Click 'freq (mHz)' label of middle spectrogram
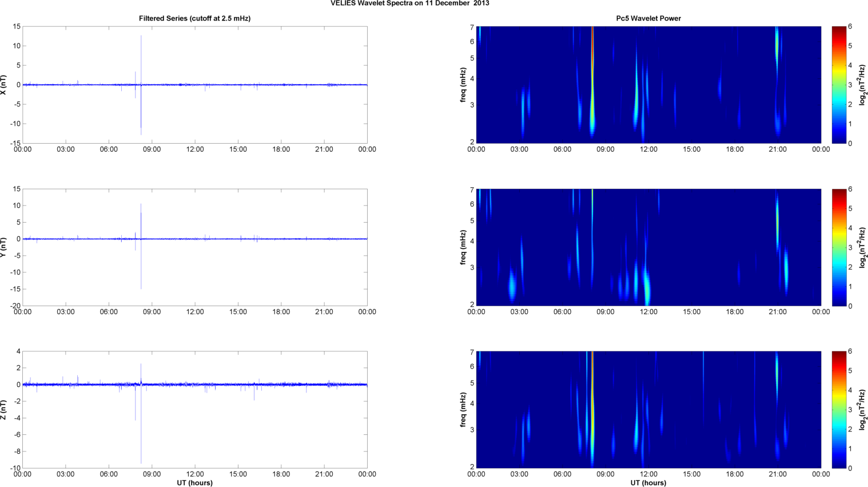Image resolution: width=868 pixels, height=487 pixels. point(463,247)
